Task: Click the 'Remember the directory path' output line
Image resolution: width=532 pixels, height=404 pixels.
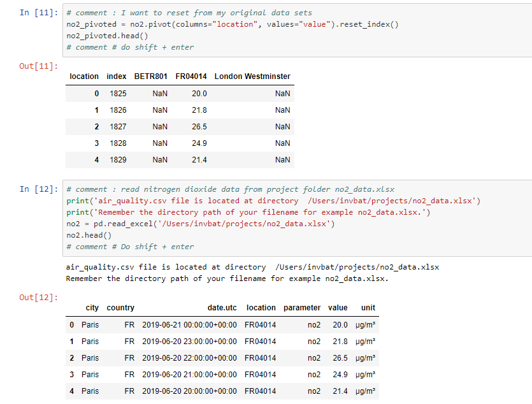Action: pyautogui.click(x=227, y=278)
